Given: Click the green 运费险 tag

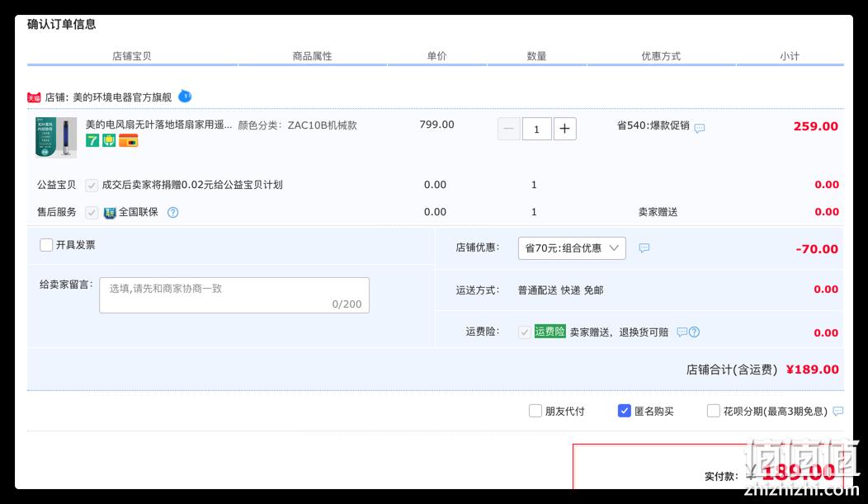Looking at the screenshot, I should tap(550, 332).
